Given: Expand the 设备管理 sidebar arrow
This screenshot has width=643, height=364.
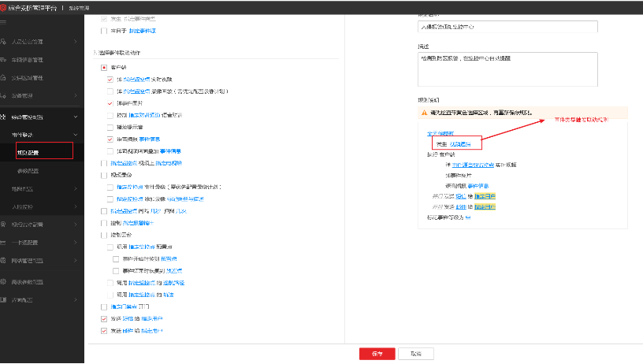Looking at the screenshot, I should point(75,97).
